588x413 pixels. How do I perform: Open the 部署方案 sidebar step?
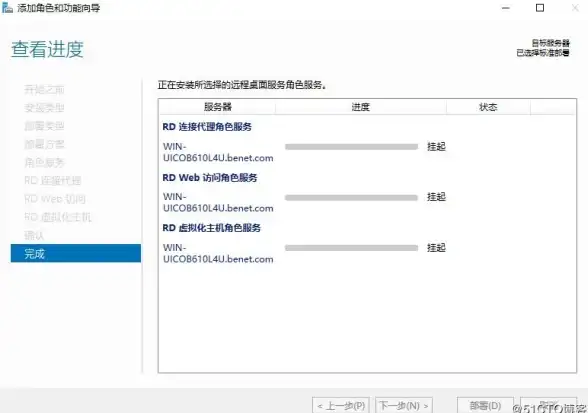click(x=44, y=144)
